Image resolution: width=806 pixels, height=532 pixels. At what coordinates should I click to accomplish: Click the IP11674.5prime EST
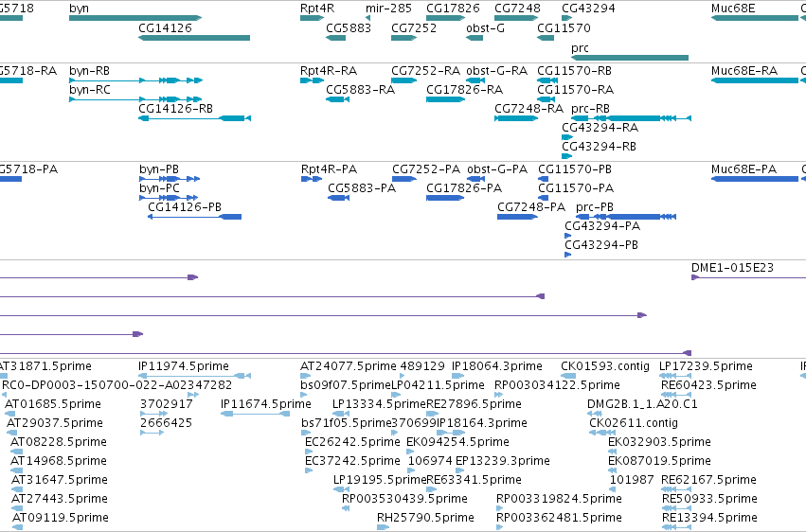click(x=255, y=414)
